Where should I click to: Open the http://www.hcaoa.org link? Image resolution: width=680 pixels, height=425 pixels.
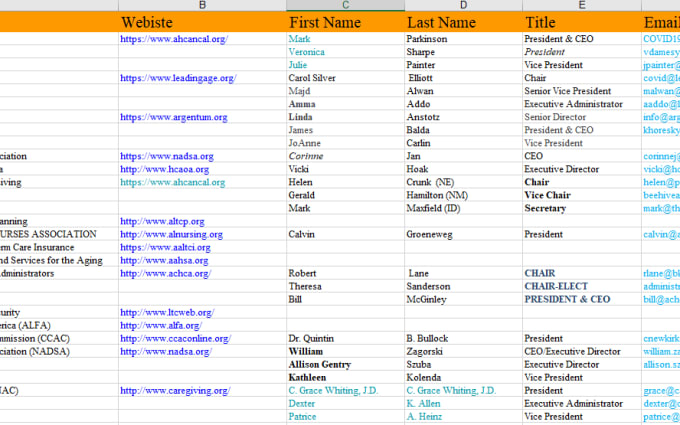pyautogui.click(x=165, y=169)
